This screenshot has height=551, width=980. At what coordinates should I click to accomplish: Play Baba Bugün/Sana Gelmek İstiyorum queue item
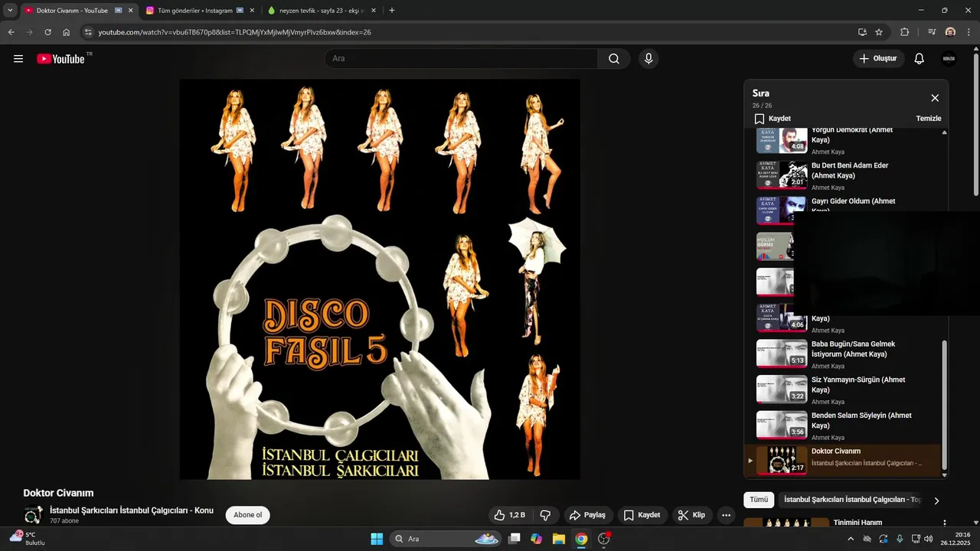842,354
